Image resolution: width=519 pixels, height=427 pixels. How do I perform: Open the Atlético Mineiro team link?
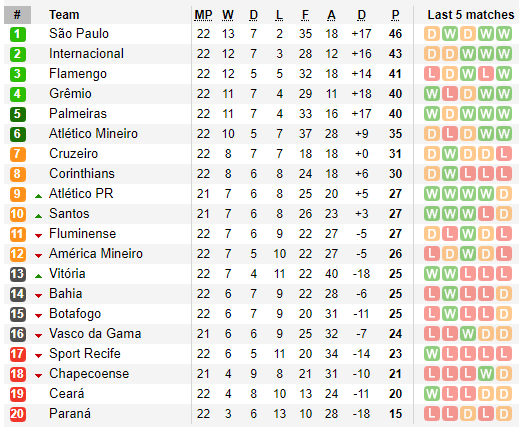point(93,134)
